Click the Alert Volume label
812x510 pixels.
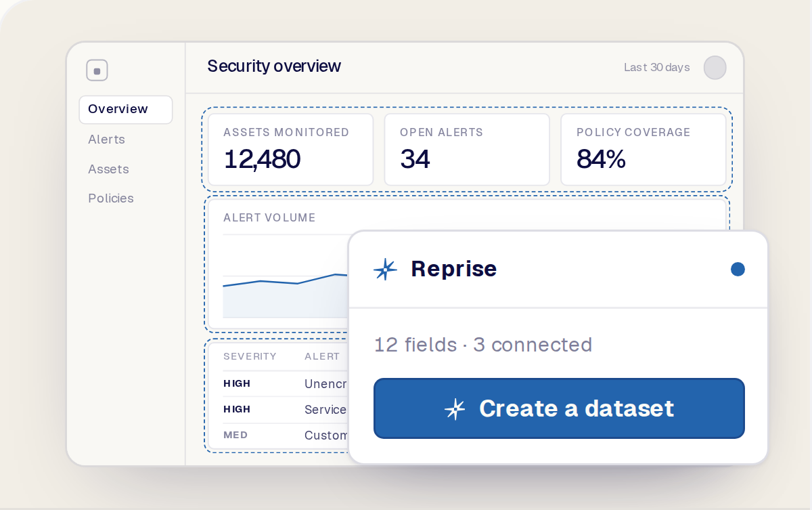tap(269, 218)
